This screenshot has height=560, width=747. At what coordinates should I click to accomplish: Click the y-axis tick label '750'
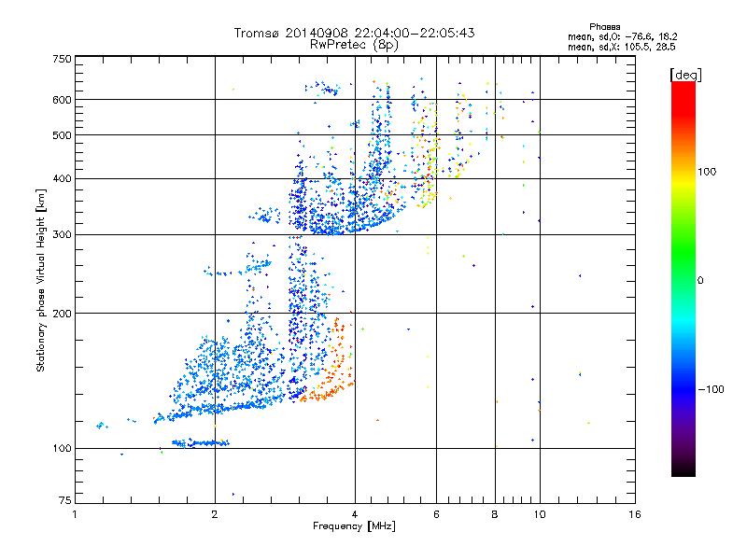[63, 59]
